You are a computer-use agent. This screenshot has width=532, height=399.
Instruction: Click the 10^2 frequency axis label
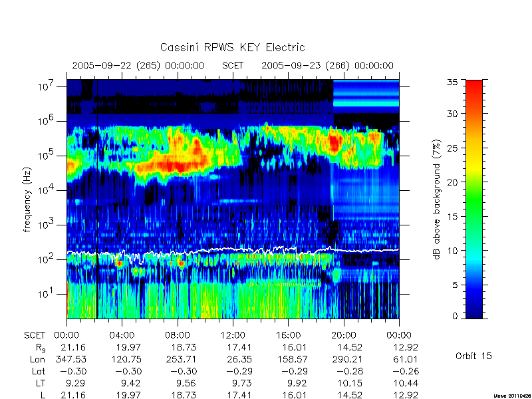(x=46, y=259)
